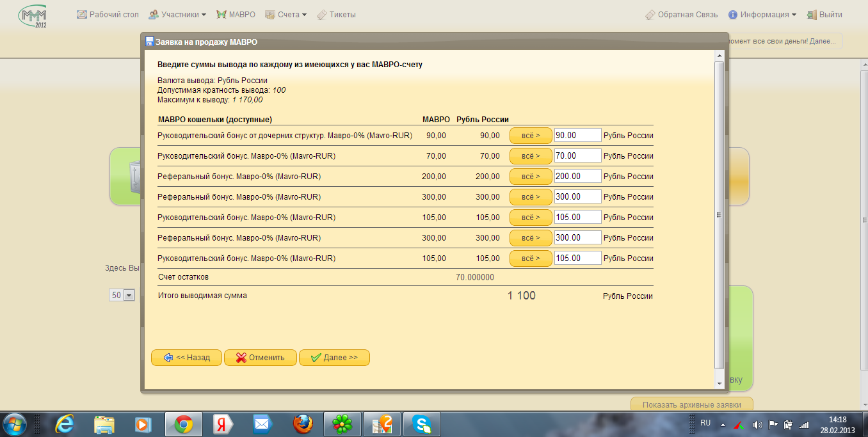Expand the Участники menu
Image resolution: width=868 pixels, height=437 pixels.
click(x=177, y=15)
